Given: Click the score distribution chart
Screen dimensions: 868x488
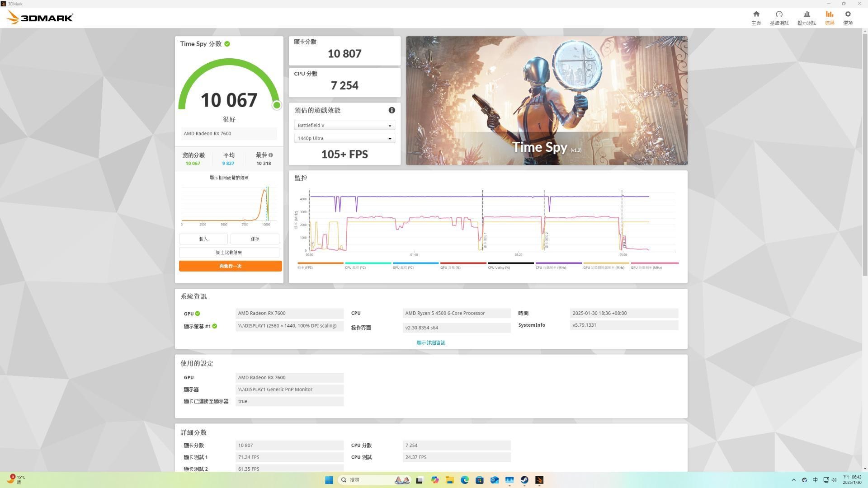Looking at the screenshot, I should tap(229, 206).
